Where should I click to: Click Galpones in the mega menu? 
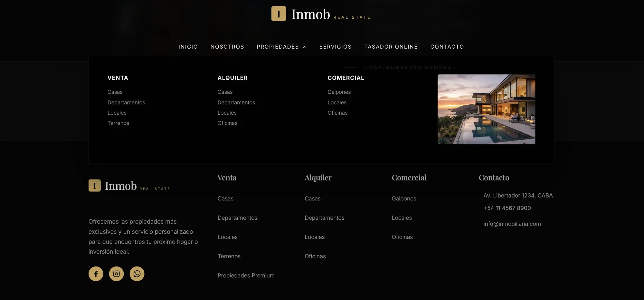click(x=339, y=92)
